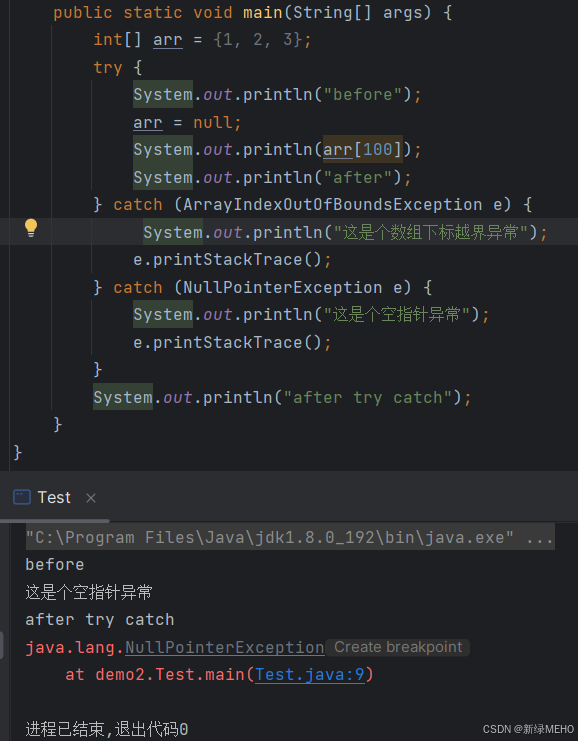Click the arr = null assignment line
Image resolution: width=578 pixels, height=741 pixels.
coord(187,122)
